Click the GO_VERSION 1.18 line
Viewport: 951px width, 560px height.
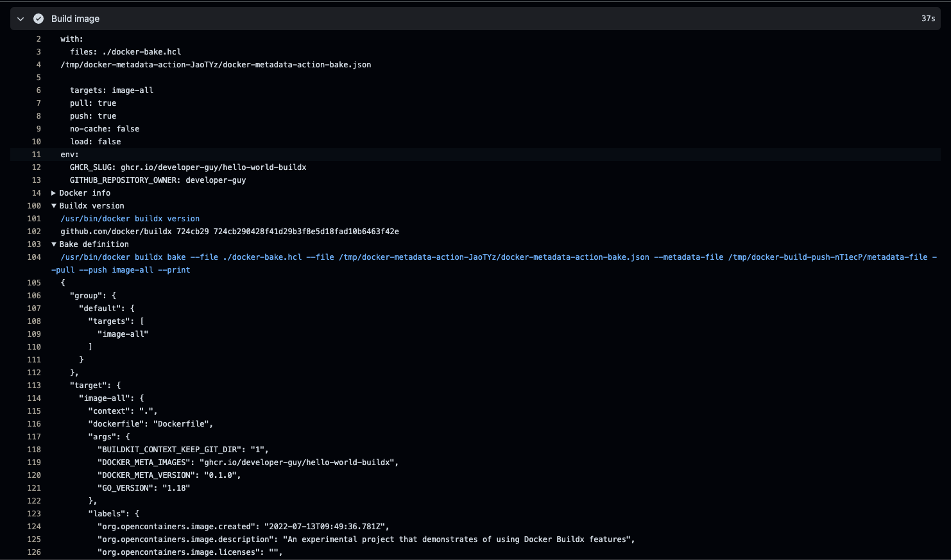tap(144, 488)
